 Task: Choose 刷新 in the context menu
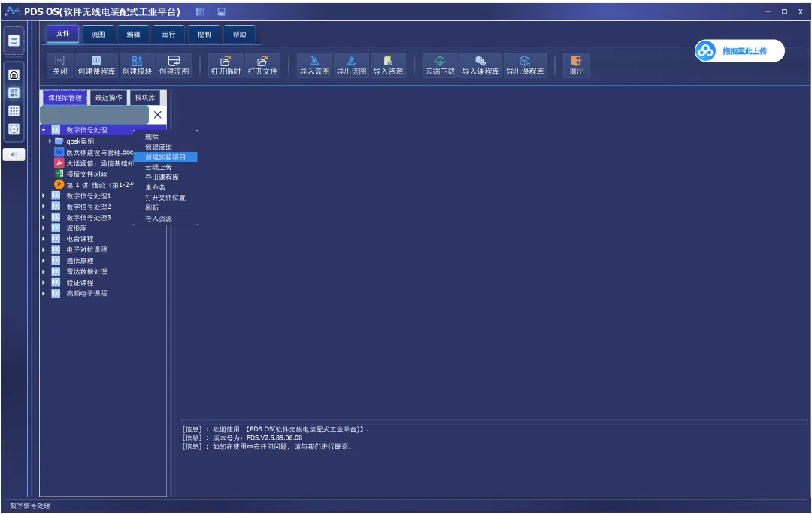(x=165, y=207)
